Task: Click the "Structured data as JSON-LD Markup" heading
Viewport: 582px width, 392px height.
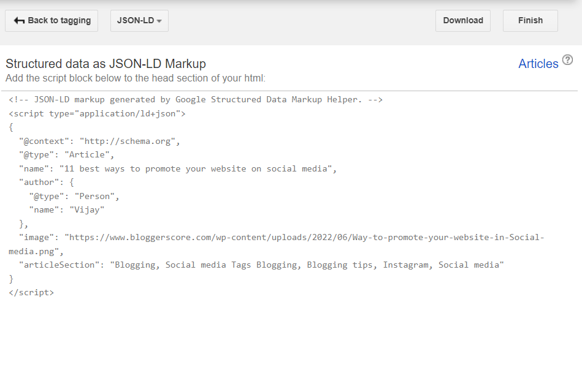Action: coord(105,64)
